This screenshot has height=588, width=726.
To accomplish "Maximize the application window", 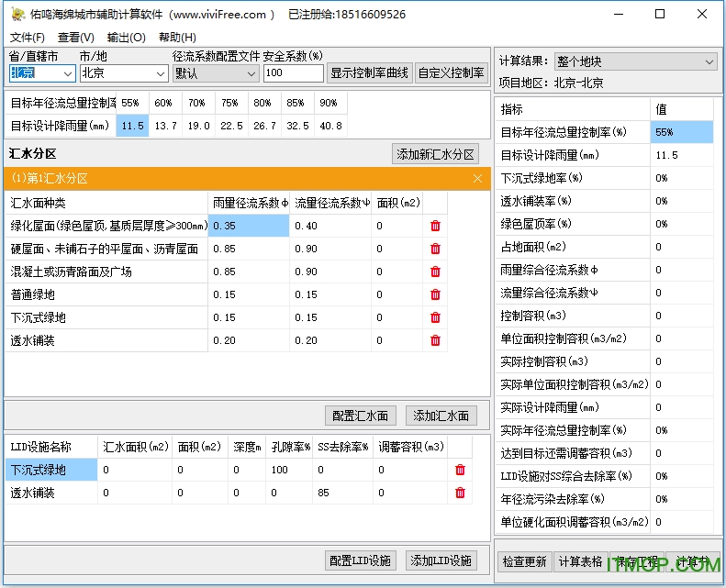I will (x=660, y=15).
